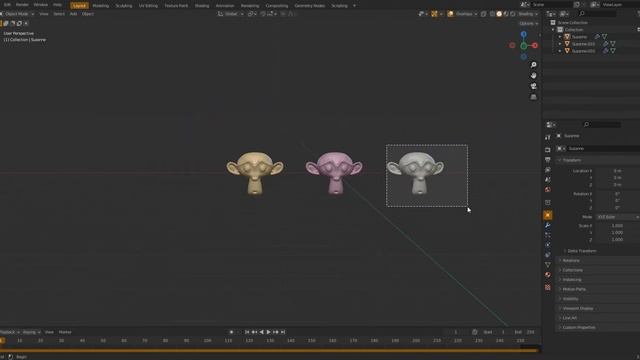Open the Object Data (green triangle) tab
The height and width of the screenshot is (360, 640).
coord(548,265)
